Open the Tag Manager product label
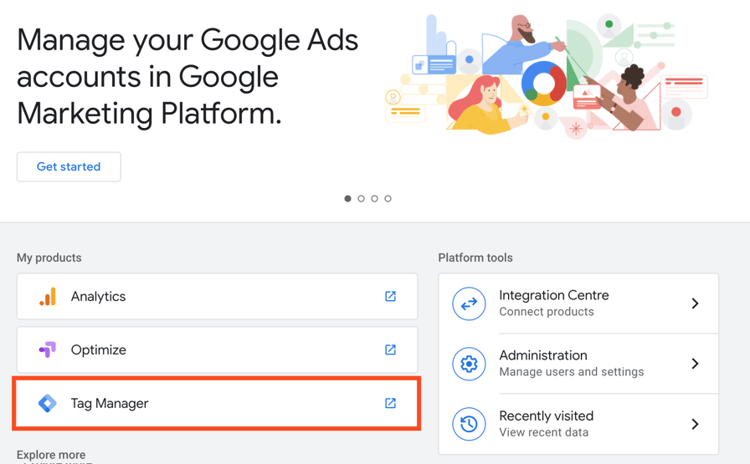This screenshot has height=464, width=750. [x=110, y=403]
